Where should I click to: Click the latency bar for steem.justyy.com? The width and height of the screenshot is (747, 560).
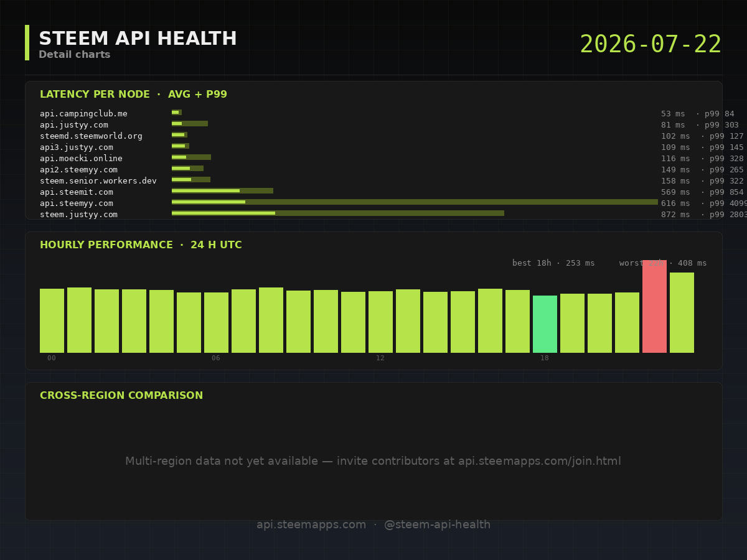338,213
